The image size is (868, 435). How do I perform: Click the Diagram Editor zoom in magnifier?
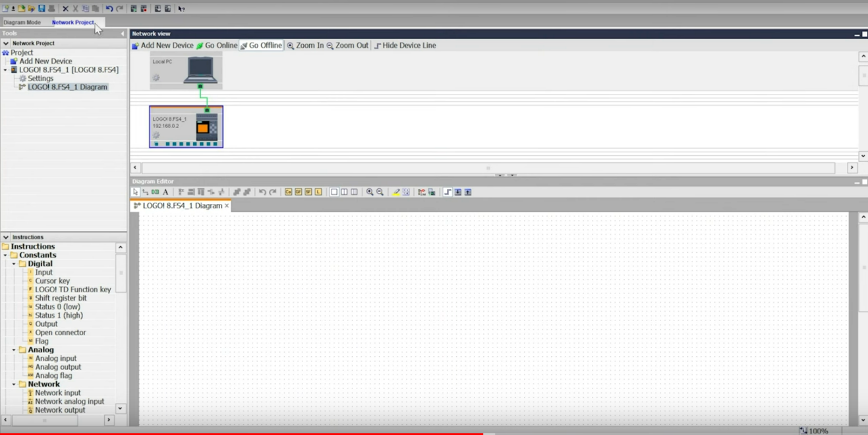369,192
